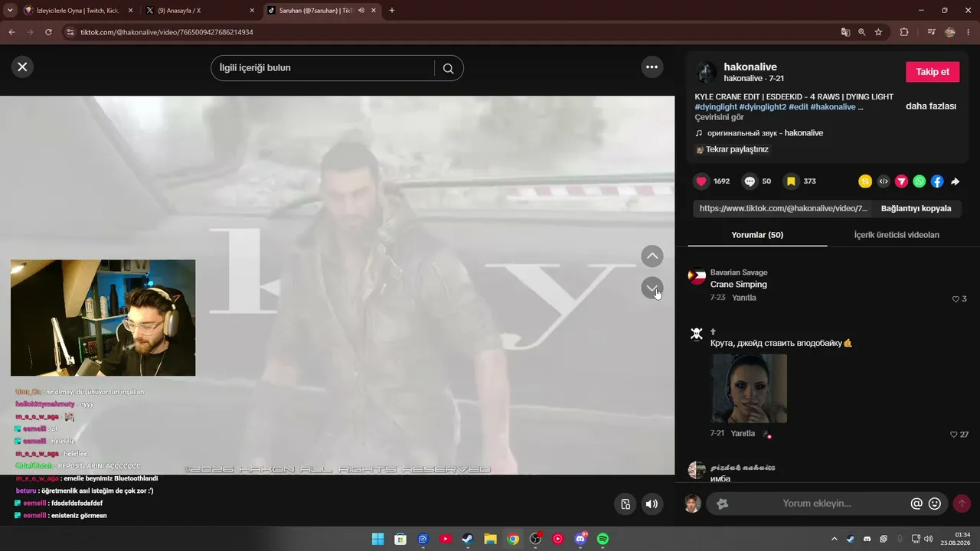Viewport: 980px width, 551px height.
Task: Open the media controls icon
Action: [931, 32]
